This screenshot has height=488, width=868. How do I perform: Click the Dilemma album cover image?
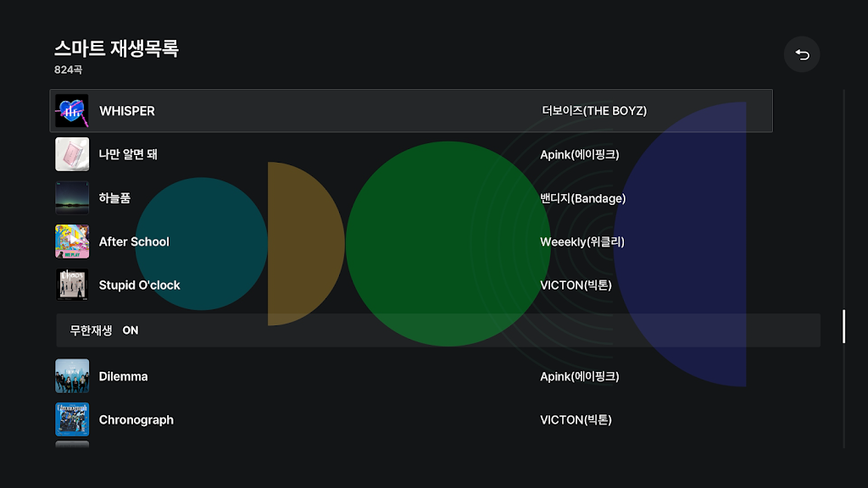point(71,376)
